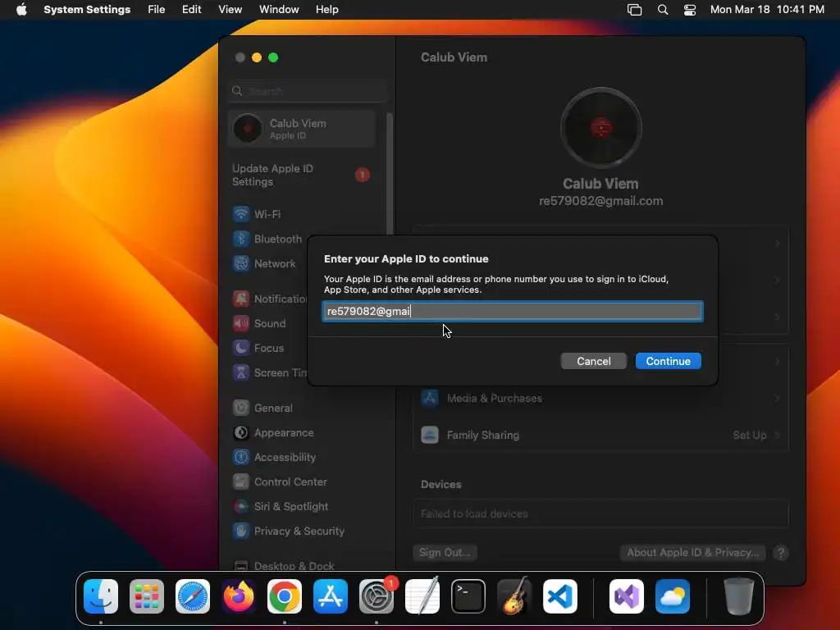The height and width of the screenshot is (630, 840).
Task: Open the App Store from the Dock
Action: click(331, 596)
